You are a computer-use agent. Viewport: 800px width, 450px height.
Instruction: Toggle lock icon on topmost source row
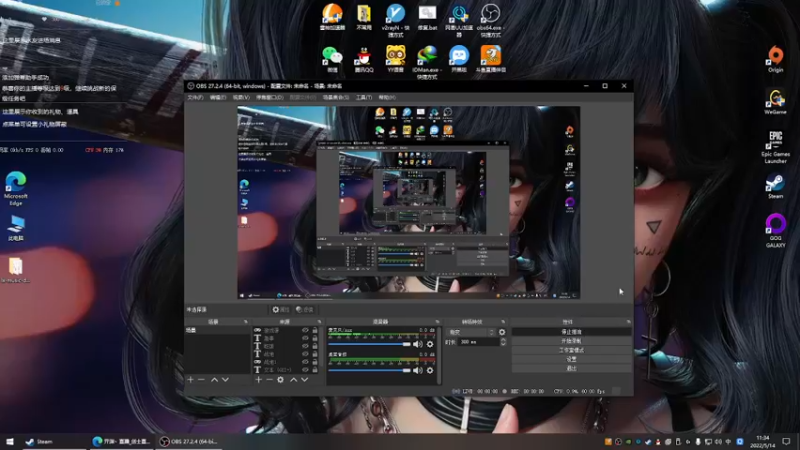pos(315,331)
